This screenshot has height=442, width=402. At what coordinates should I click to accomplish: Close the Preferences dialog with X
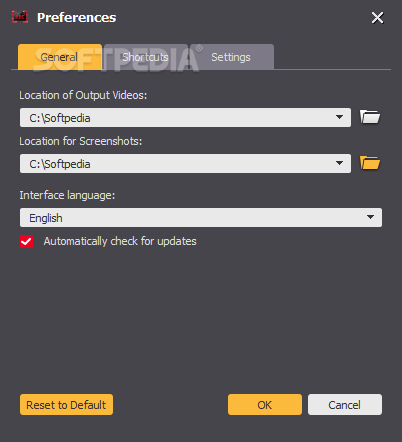point(377,18)
